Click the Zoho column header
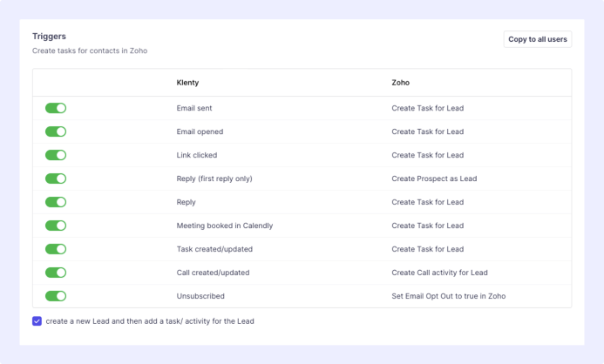Image resolution: width=604 pixels, height=364 pixels. coord(400,83)
